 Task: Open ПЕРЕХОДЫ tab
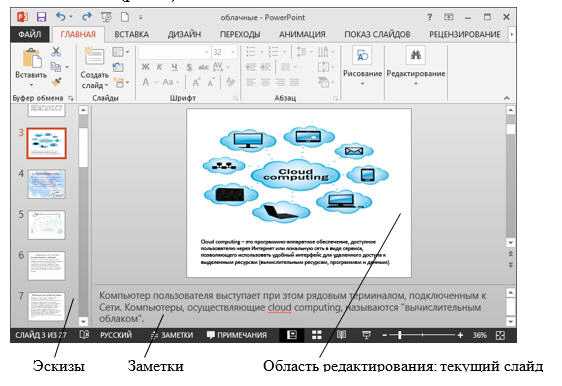tap(240, 34)
